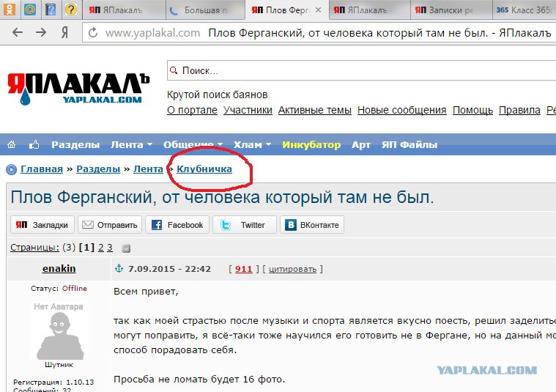Share the topic on Facebook
The height and width of the screenshot is (392, 556).
(177, 225)
